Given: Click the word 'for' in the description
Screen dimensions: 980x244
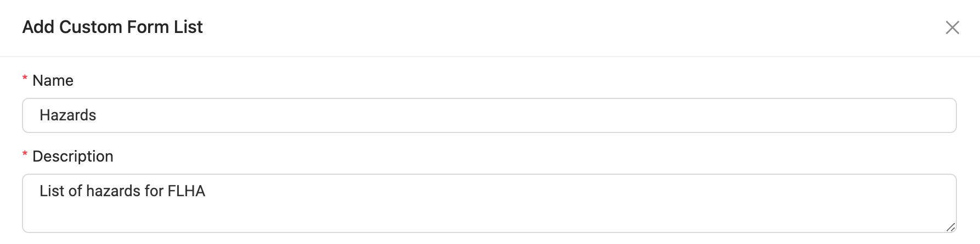Looking at the screenshot, I should click(x=154, y=191).
